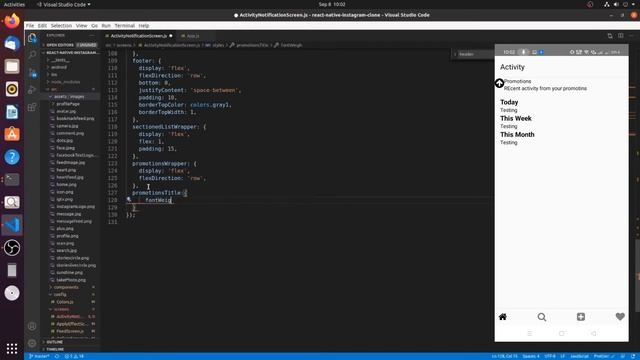Screen dimensions: 640x360
Task: Open the Explorer view in activity bar
Action: tap(32, 38)
